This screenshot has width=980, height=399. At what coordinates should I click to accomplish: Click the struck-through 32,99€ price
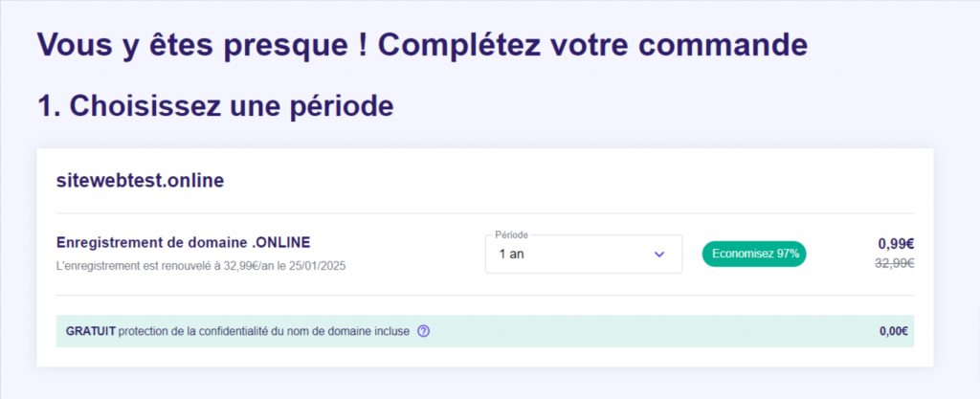click(896, 263)
